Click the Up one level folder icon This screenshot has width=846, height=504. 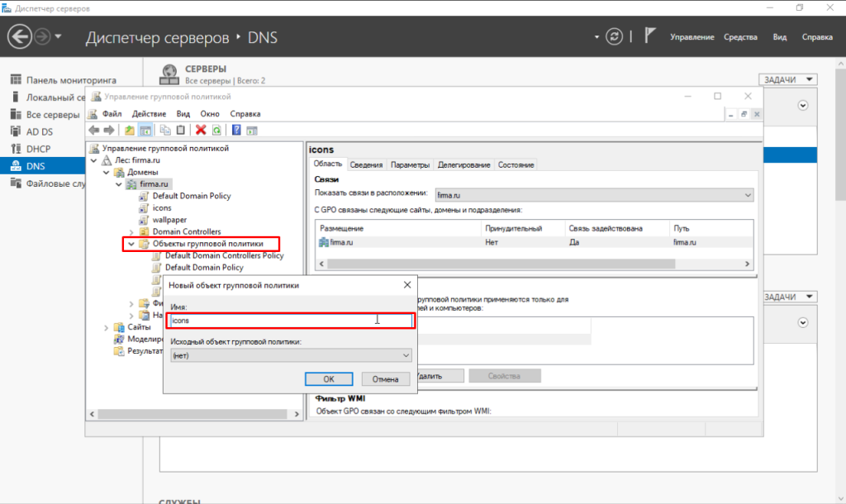point(130,130)
